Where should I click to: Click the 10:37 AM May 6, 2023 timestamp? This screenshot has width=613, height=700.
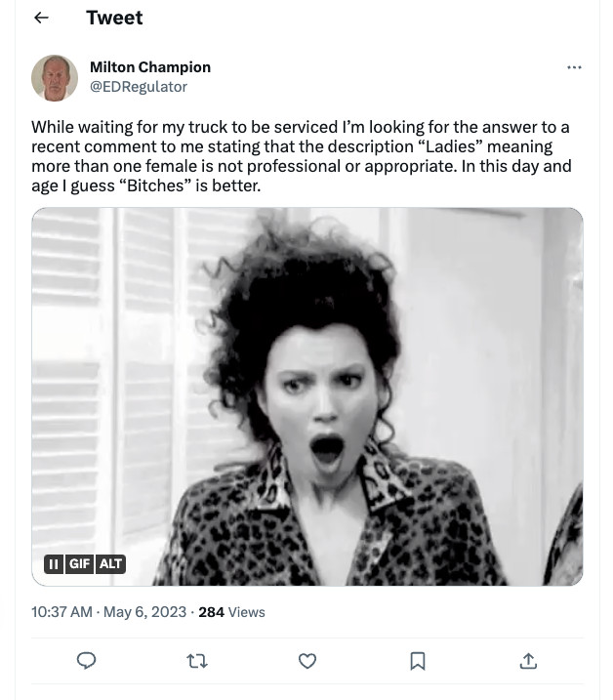pos(108,612)
